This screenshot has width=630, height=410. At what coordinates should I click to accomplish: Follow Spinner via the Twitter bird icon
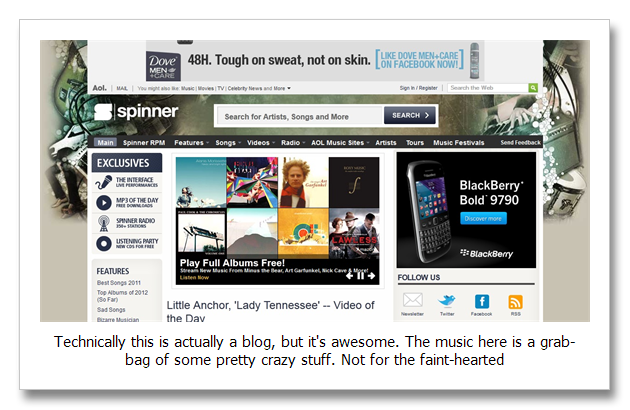[x=447, y=301]
